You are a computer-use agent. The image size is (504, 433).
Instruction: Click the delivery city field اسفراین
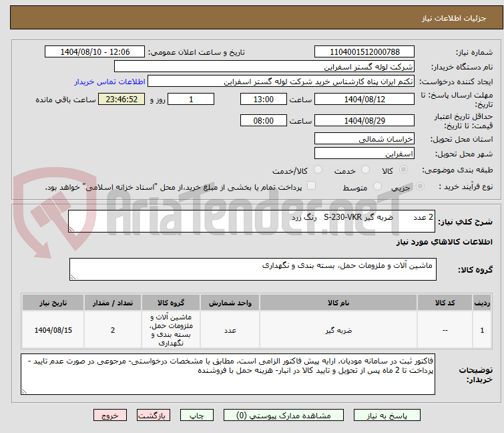click(364, 154)
